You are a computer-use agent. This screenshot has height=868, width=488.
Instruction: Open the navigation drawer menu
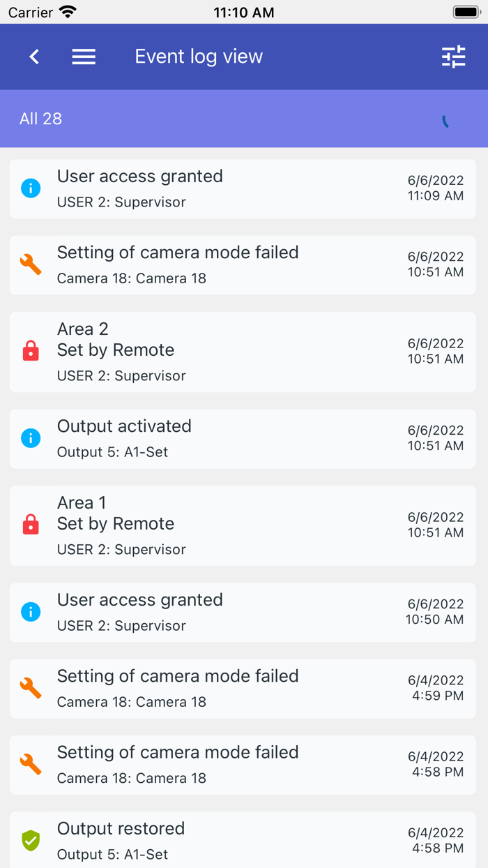pos(84,57)
